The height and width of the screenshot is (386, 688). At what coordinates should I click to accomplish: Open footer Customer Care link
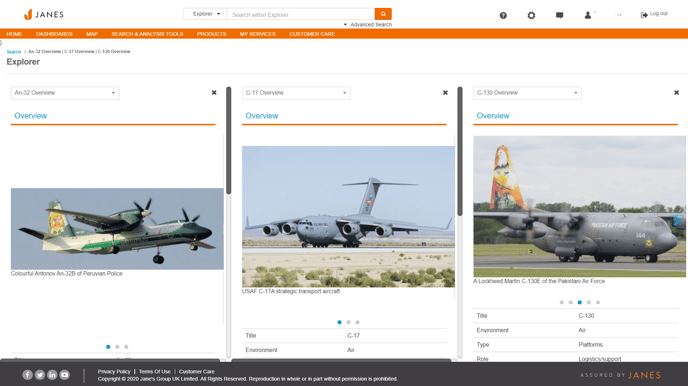click(x=197, y=372)
